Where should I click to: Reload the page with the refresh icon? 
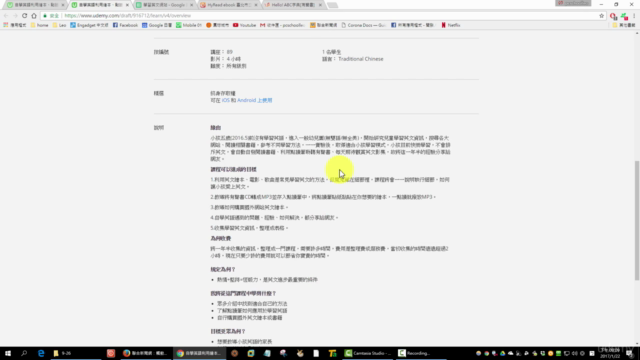(x=24, y=16)
